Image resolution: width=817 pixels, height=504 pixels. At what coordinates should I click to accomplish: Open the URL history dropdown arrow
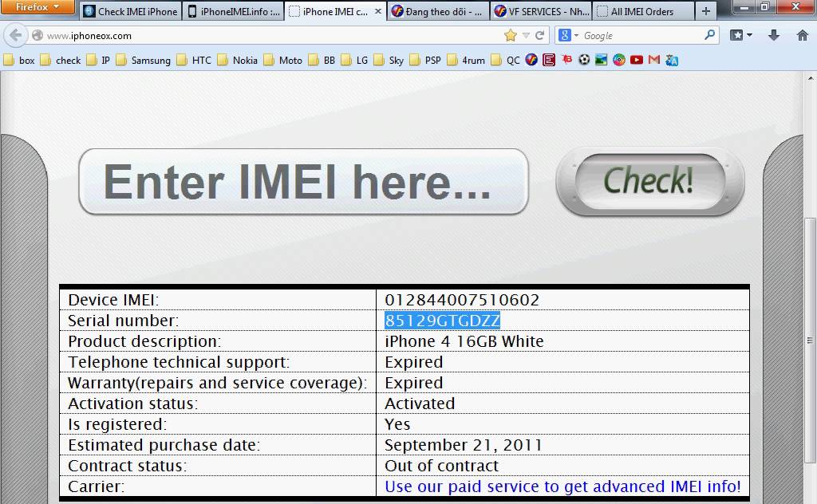[x=526, y=35]
